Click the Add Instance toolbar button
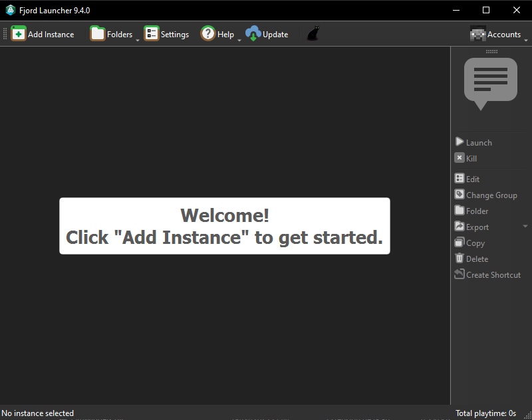This screenshot has width=532, height=420. click(x=43, y=34)
